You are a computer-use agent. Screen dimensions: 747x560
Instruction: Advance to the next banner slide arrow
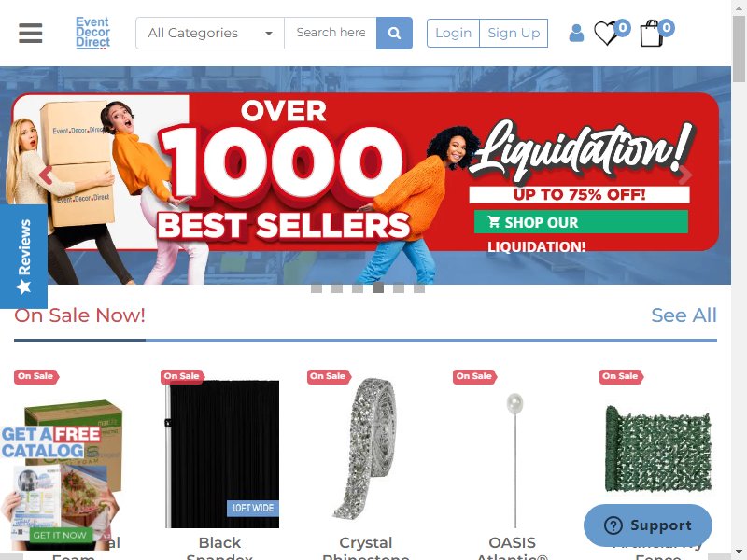click(684, 175)
